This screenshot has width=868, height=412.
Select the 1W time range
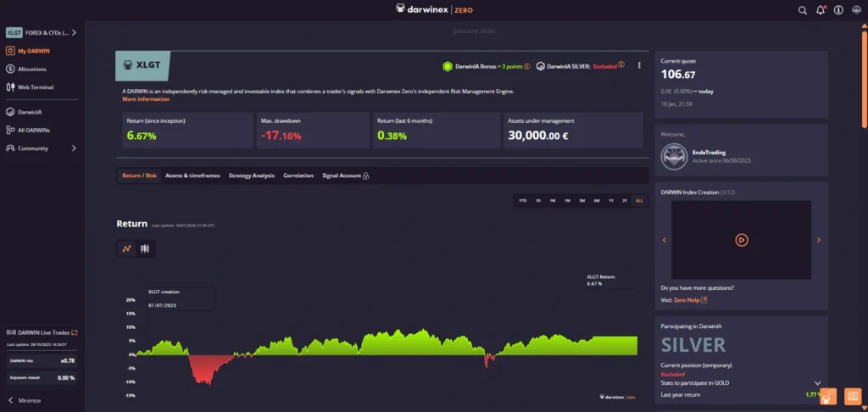coord(553,200)
